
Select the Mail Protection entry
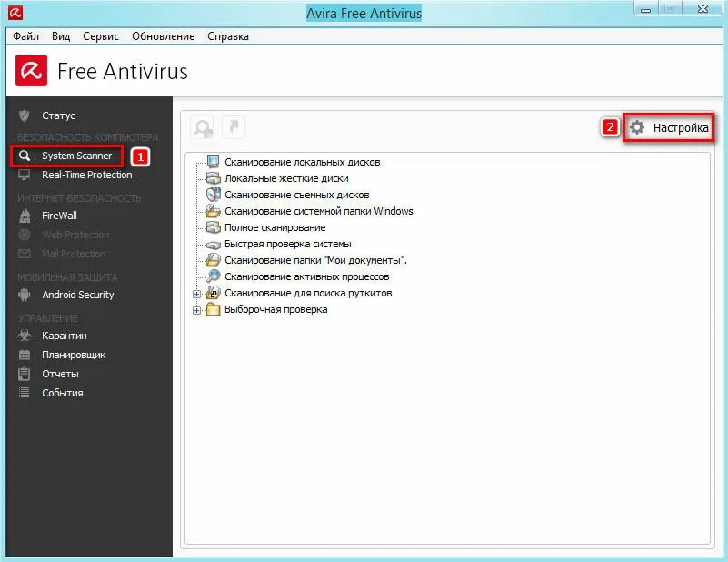tap(74, 254)
